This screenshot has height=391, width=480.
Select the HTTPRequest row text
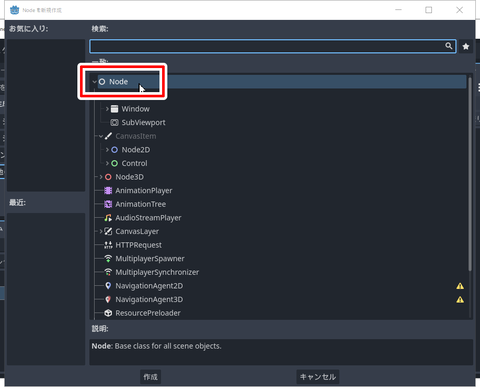click(x=138, y=245)
